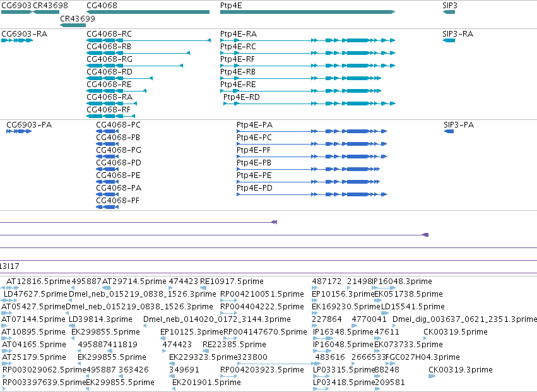Click EST Dmel_neb_014020_0172_3144.3prime
The image size is (537, 392).
click(x=217, y=319)
